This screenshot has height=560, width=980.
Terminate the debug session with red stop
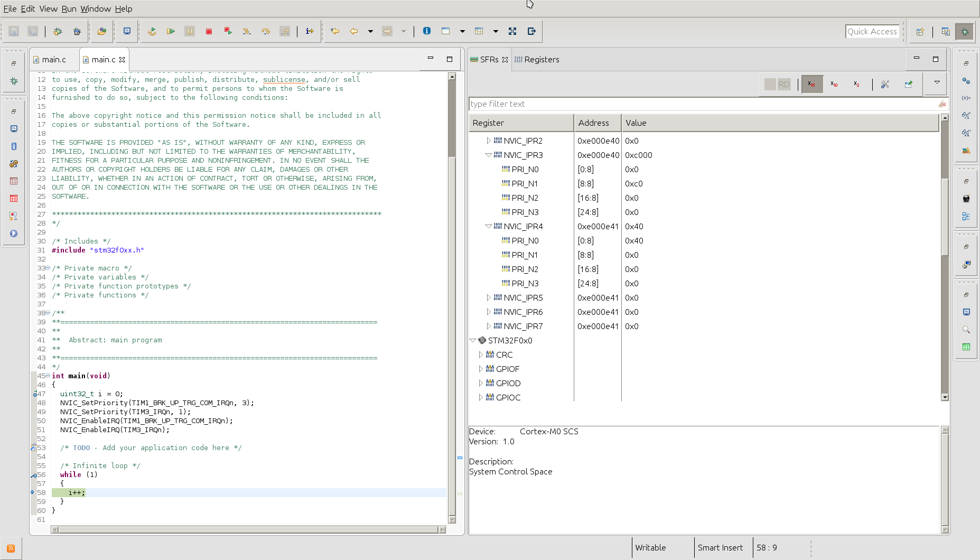(209, 32)
